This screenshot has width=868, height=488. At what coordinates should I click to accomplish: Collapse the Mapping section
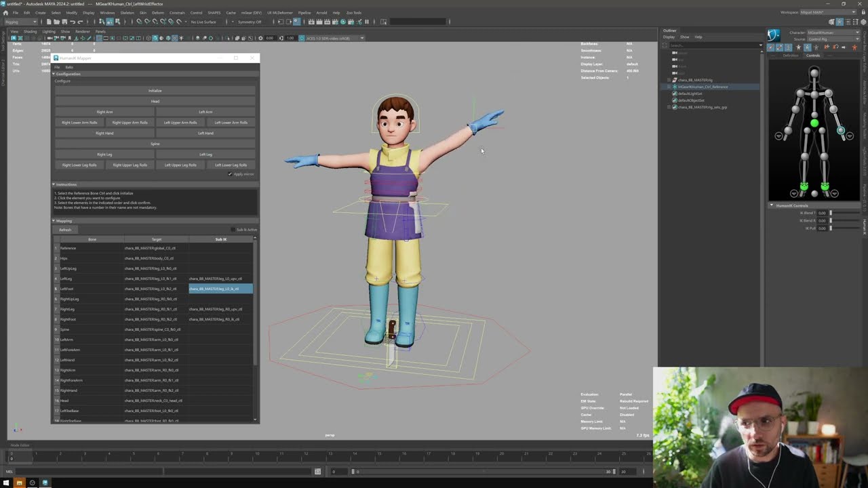pos(54,221)
